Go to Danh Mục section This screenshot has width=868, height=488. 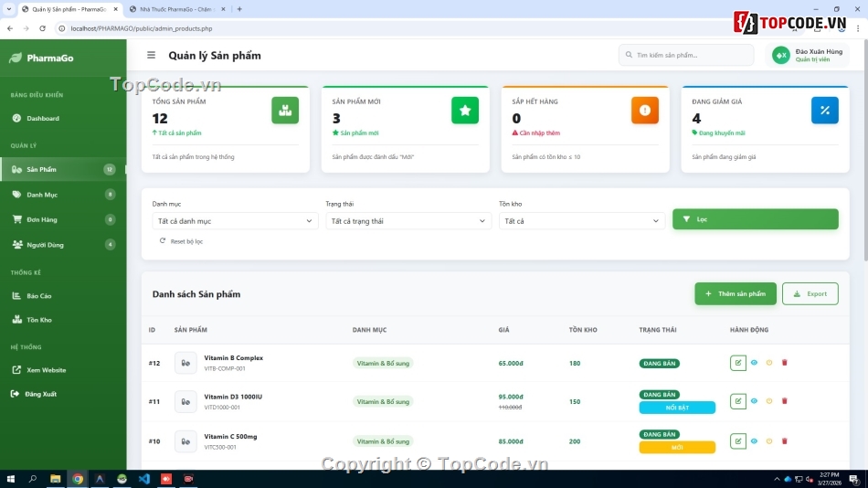63,195
